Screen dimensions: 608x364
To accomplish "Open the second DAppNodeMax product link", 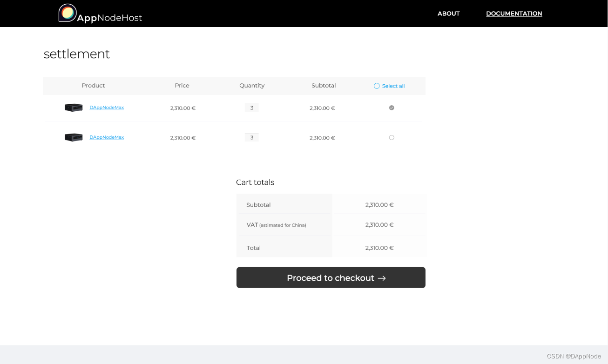I will [x=107, y=137].
